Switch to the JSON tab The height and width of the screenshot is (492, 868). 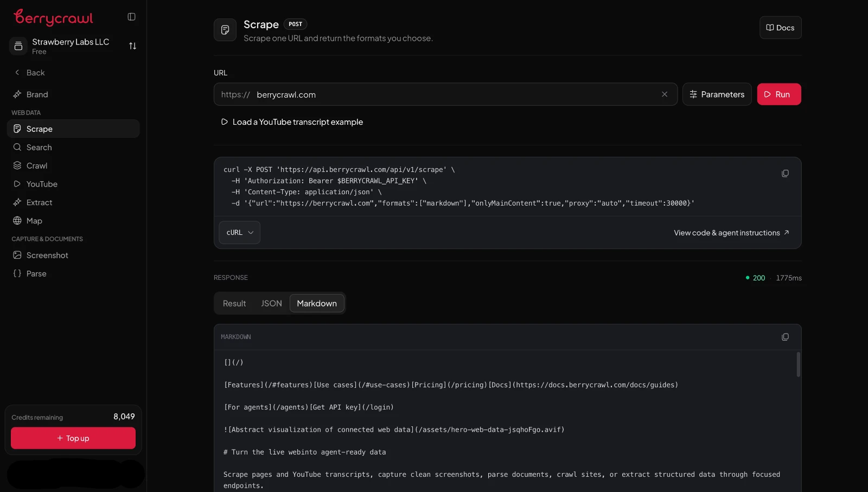click(271, 304)
